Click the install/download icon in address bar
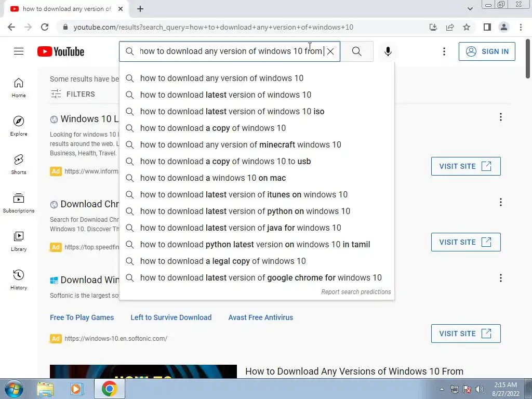Viewport: 532px width, 399px height. coord(433,27)
